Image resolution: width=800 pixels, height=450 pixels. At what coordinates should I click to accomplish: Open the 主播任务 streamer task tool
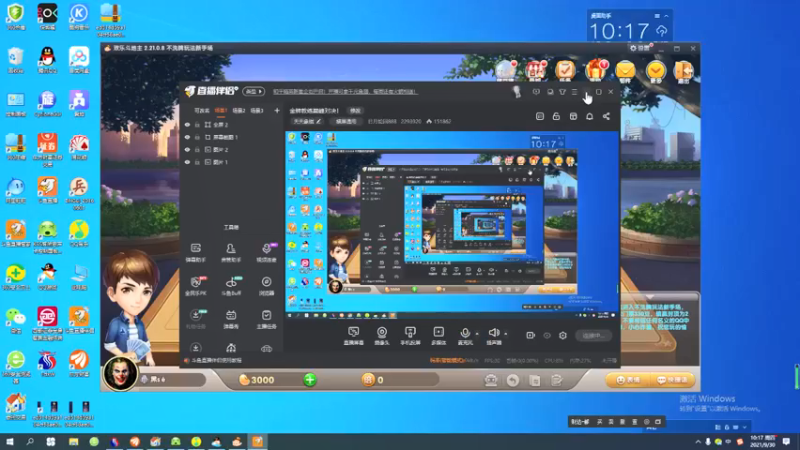[266, 319]
